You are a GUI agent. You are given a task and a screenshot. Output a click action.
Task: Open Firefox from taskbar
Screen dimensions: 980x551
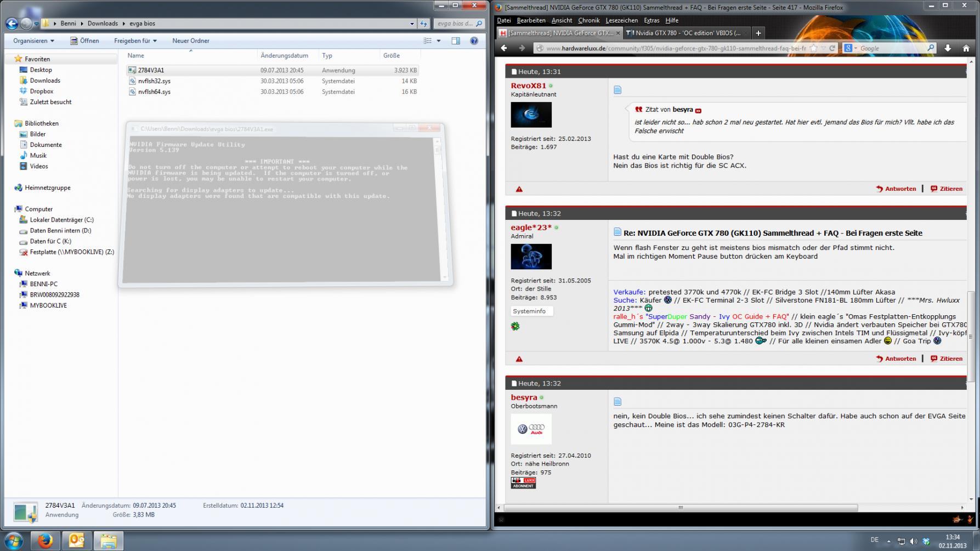46,541
